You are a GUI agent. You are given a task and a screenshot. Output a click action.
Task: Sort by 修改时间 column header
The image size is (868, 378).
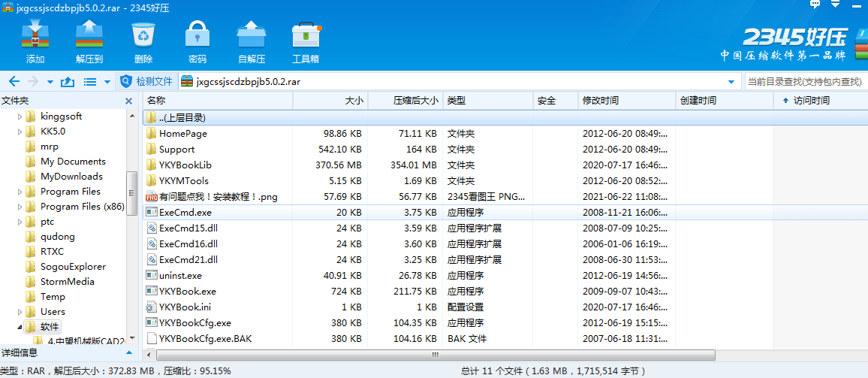pyautogui.click(x=628, y=101)
